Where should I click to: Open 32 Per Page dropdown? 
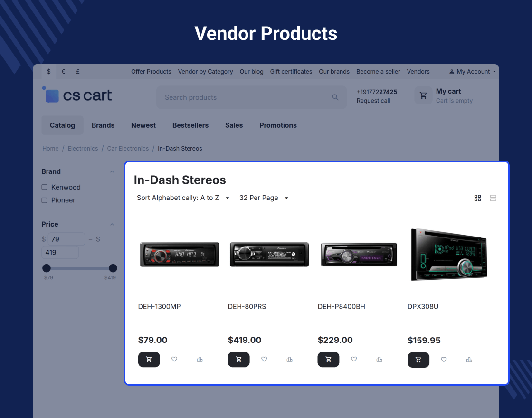264,198
